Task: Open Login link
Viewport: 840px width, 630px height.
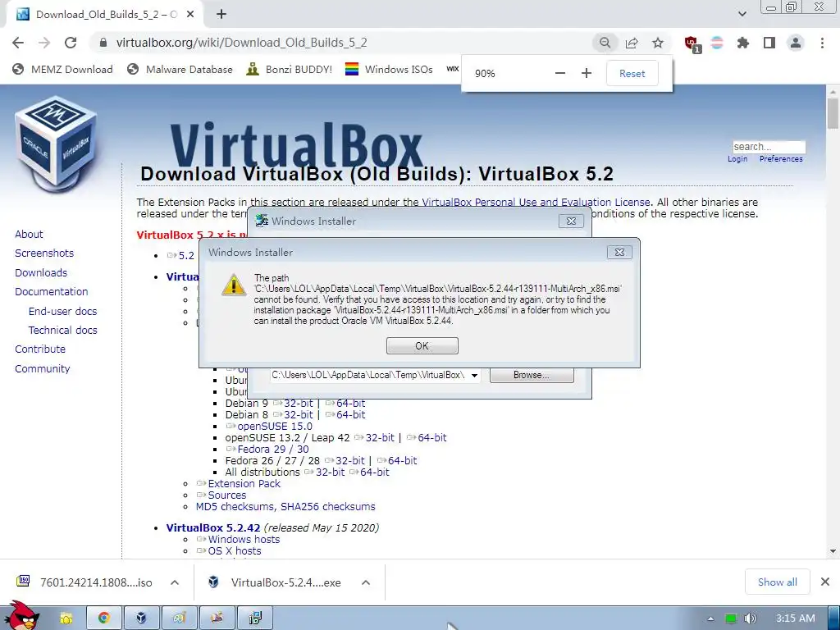Action: pyautogui.click(x=737, y=159)
